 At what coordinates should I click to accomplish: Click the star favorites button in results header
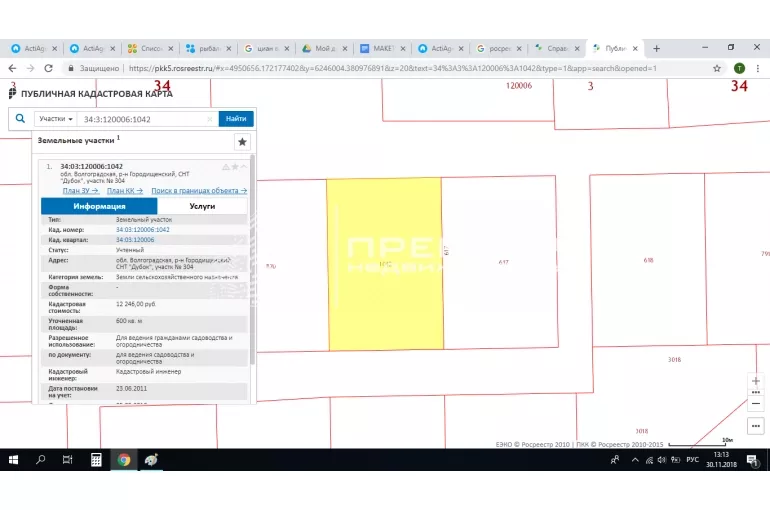[x=242, y=142]
